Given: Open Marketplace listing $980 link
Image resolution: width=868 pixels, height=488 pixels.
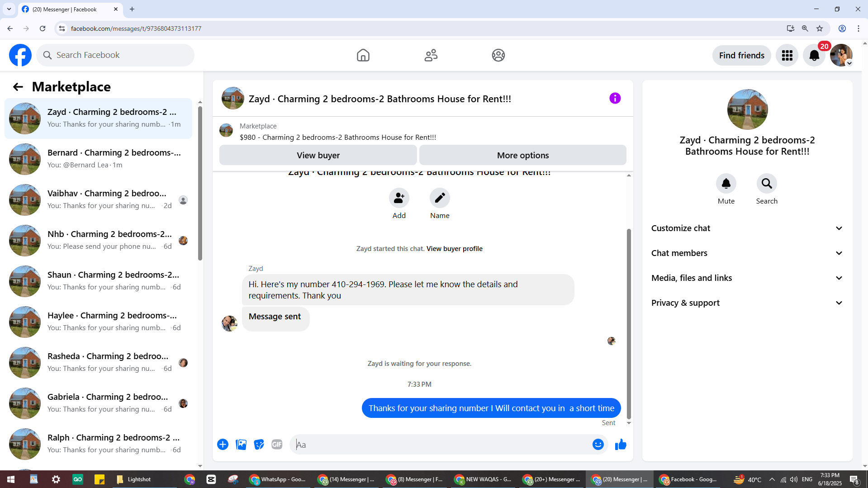Looking at the screenshot, I should pos(338,137).
